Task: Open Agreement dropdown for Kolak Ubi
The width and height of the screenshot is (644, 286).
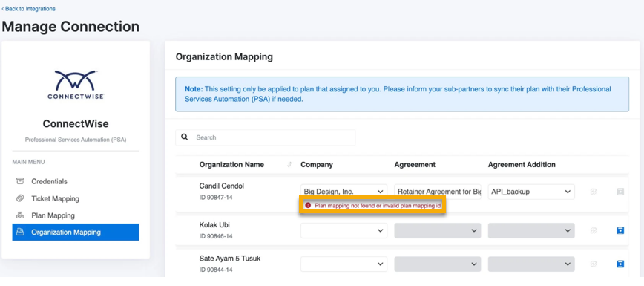Action: point(438,230)
